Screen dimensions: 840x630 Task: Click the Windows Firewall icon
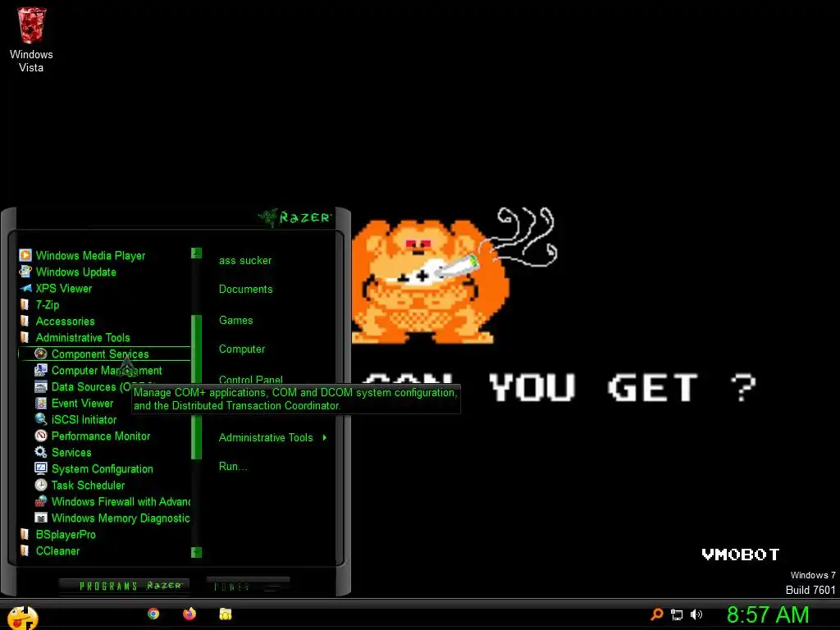click(41, 501)
